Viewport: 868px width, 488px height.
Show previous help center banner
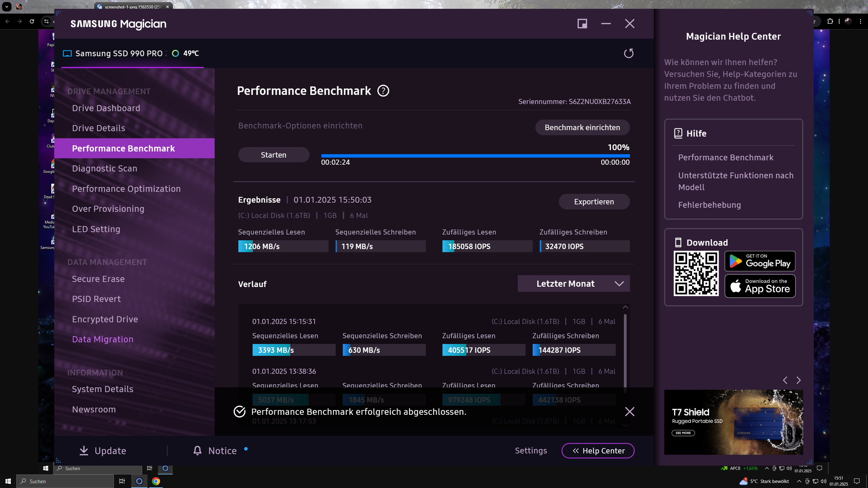(x=785, y=380)
